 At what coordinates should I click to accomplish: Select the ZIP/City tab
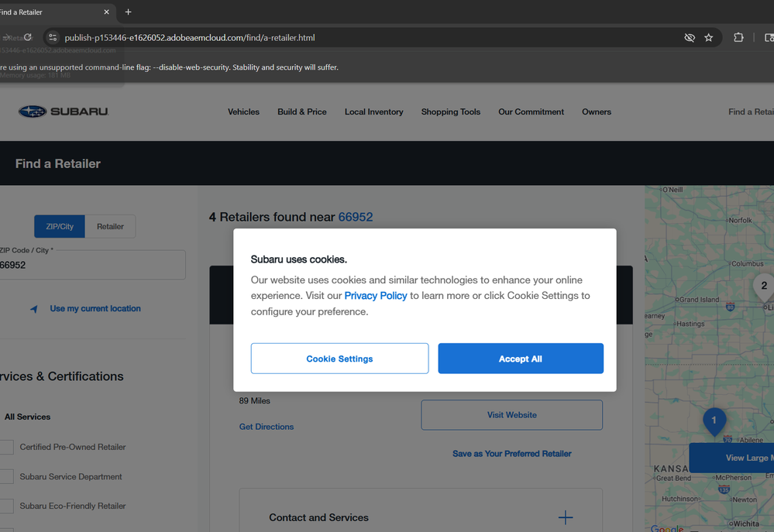[60, 226]
